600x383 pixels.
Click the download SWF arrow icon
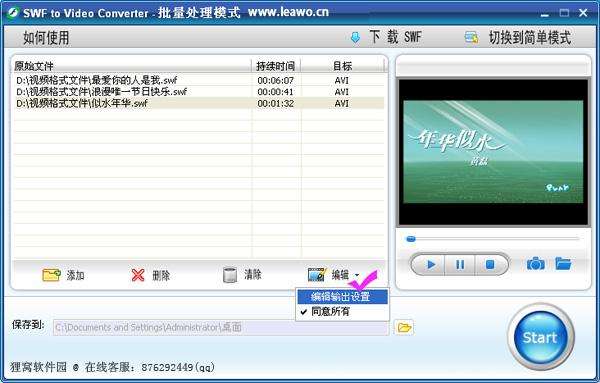(x=355, y=37)
